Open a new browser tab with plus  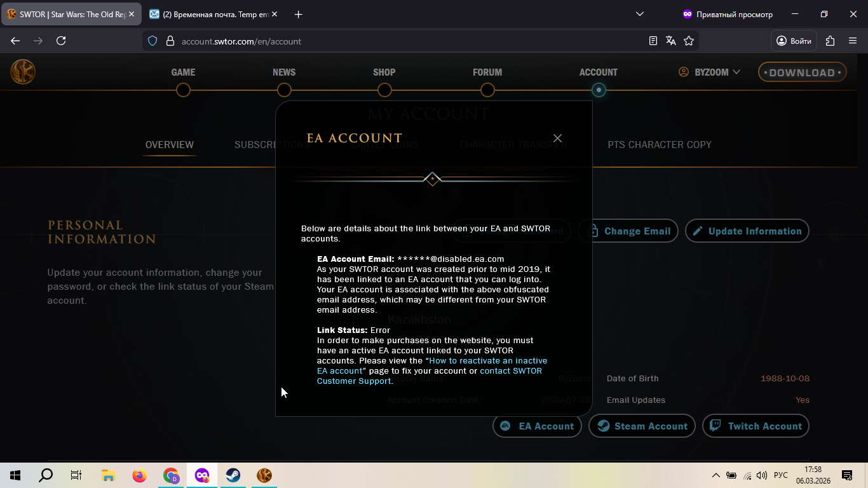tap(299, 14)
